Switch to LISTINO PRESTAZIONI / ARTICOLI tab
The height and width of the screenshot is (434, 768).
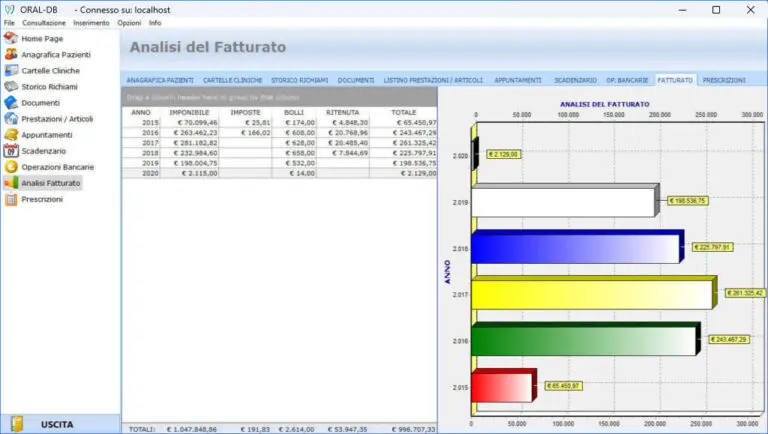pyautogui.click(x=433, y=80)
